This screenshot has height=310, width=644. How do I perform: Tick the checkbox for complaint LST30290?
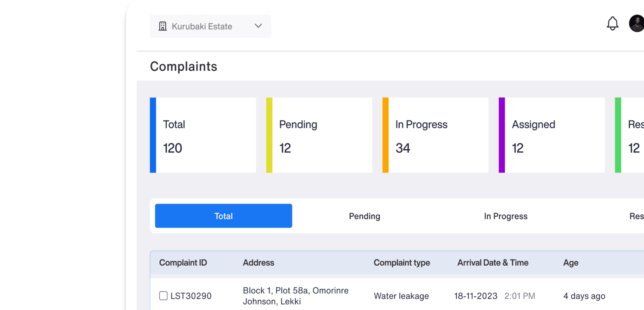point(163,296)
